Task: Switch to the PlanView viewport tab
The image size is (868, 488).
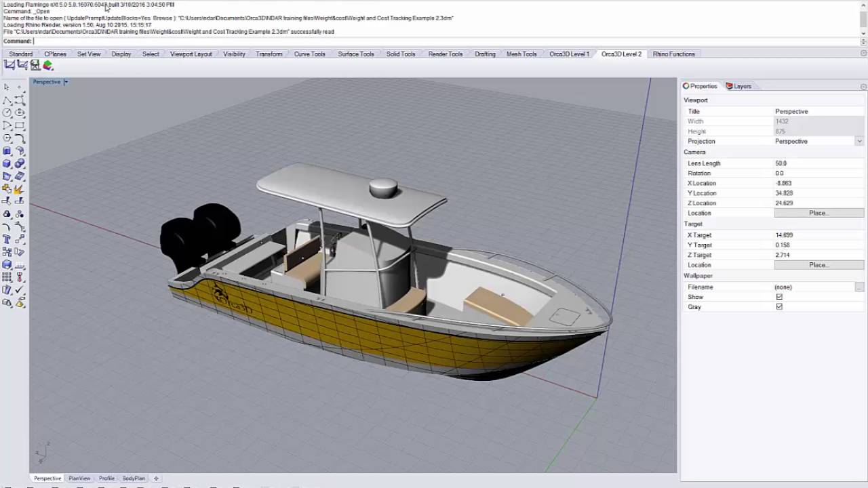Action: [x=79, y=479]
